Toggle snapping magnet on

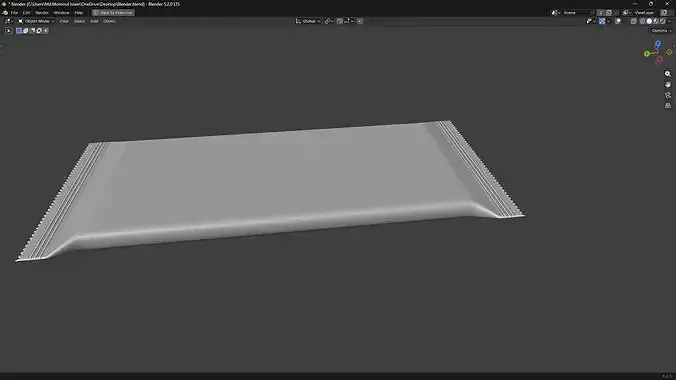(340, 21)
